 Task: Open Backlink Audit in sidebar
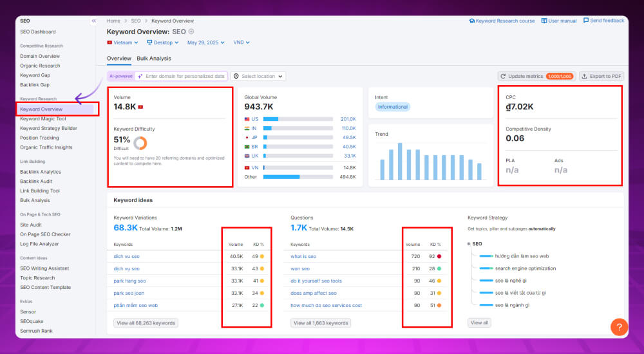[x=36, y=181]
